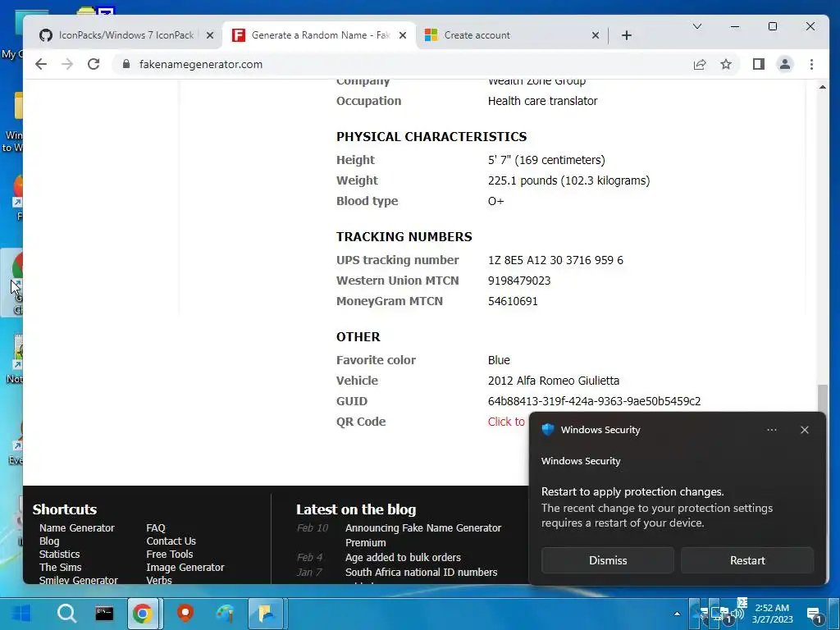This screenshot has width=840, height=630.
Task: Select favorite color Blue text
Action: pos(499,360)
